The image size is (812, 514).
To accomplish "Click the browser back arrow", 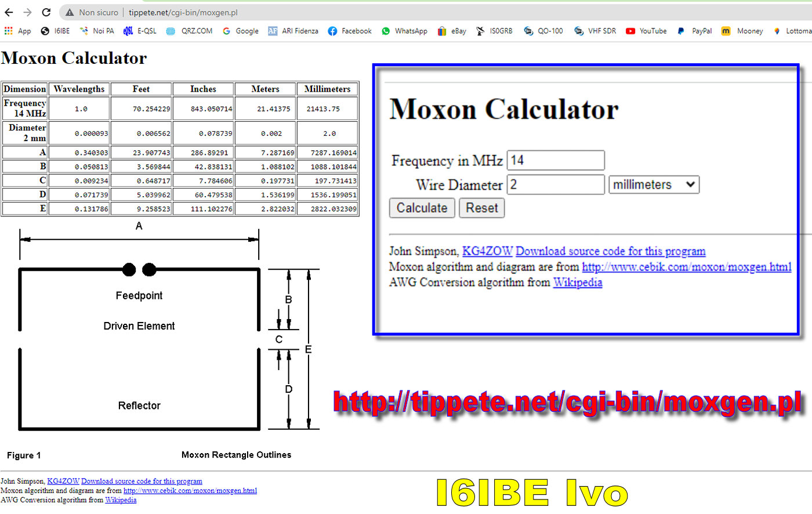I will 9,12.
